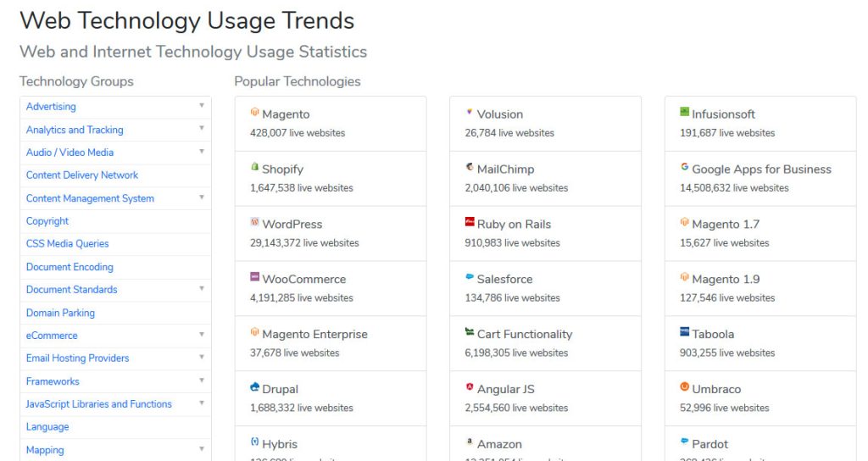This screenshot has width=868, height=461.
Task: Expand the Advertising group arrow
Action: pyautogui.click(x=202, y=106)
